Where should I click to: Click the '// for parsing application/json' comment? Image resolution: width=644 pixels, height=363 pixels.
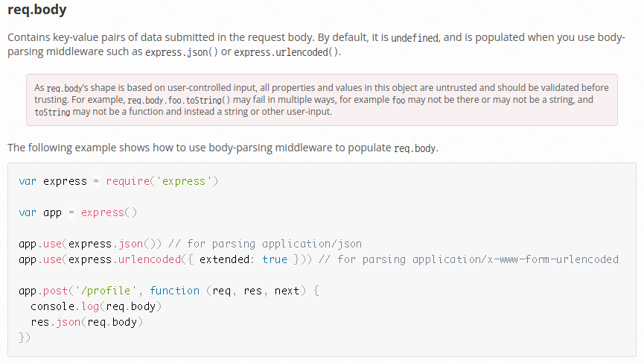tap(264, 244)
